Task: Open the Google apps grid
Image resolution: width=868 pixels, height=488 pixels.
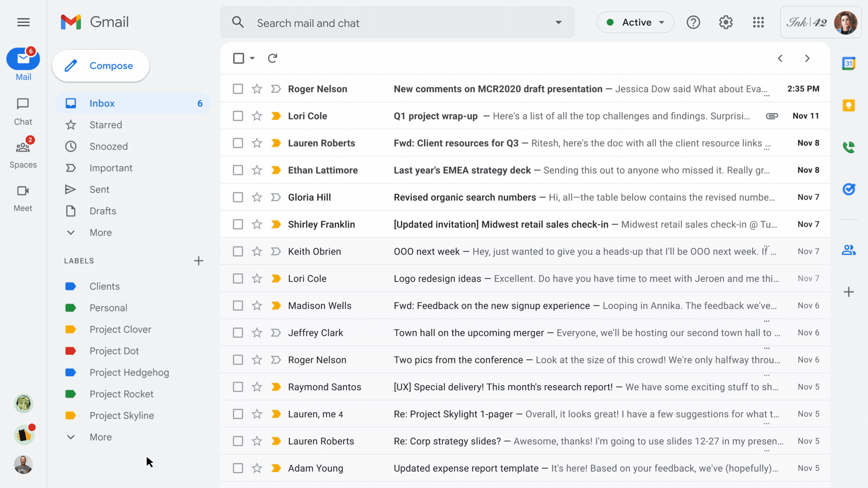Action: (x=758, y=22)
